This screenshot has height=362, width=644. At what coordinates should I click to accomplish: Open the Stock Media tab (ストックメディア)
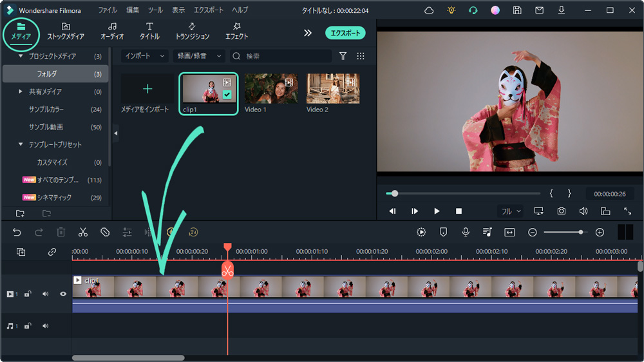tap(66, 31)
